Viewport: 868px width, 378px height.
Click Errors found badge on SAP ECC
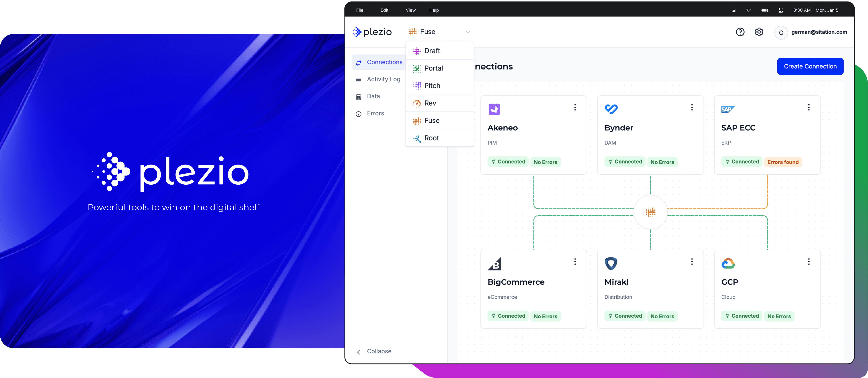(783, 162)
